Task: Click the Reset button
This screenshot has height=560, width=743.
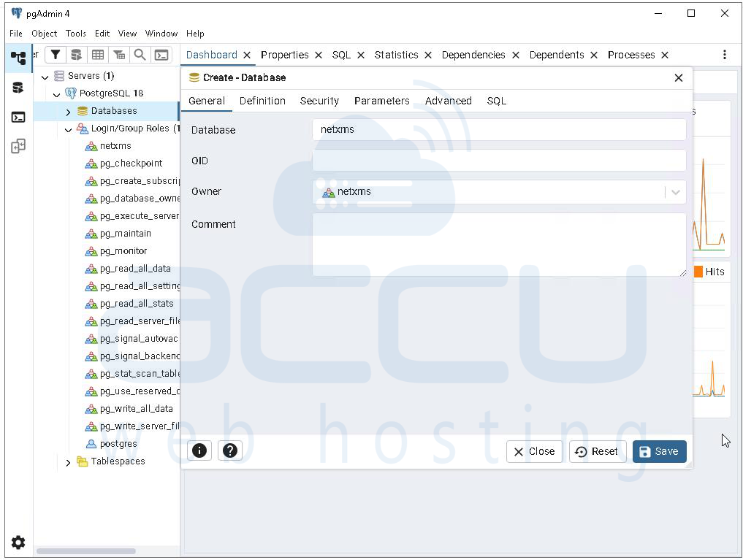Action: pos(597,451)
